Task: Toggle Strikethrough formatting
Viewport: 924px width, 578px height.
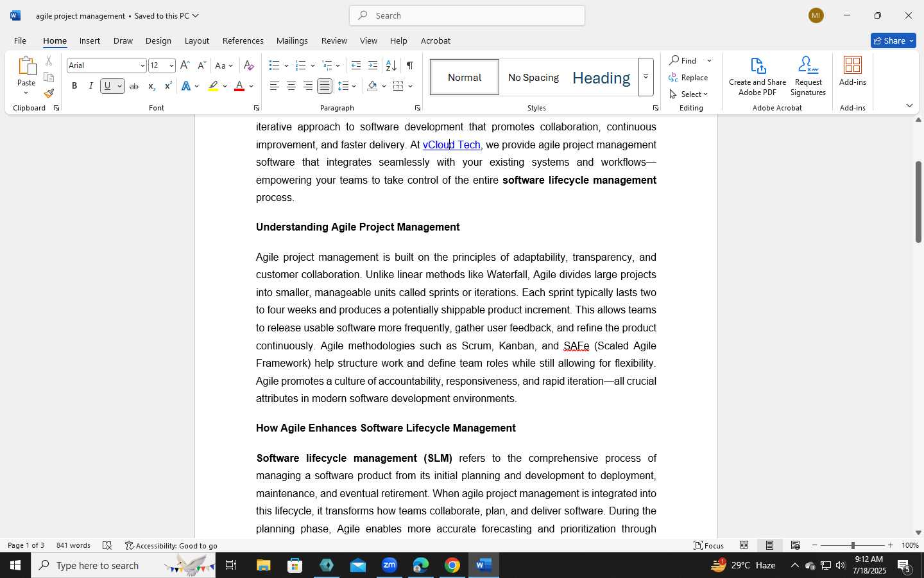Action: 134,86
